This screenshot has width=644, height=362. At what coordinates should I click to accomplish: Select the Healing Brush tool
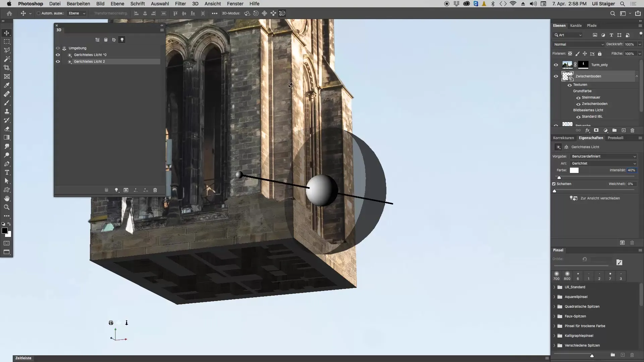click(7, 94)
